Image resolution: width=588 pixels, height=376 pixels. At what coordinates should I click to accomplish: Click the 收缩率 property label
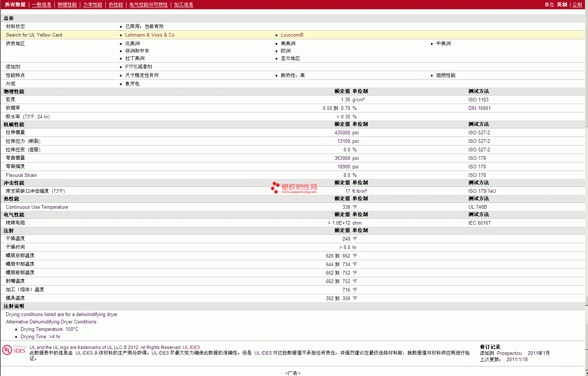click(13, 108)
